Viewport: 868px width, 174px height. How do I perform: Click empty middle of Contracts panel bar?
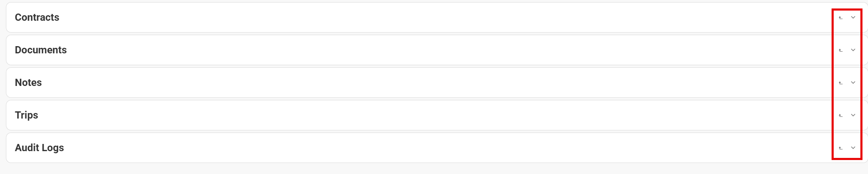coord(424,17)
